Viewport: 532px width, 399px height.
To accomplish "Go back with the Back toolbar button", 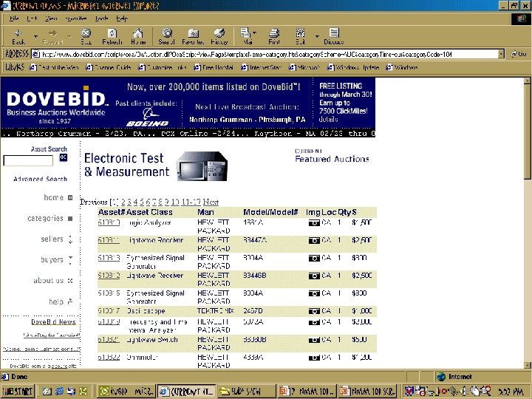I will [x=18, y=37].
